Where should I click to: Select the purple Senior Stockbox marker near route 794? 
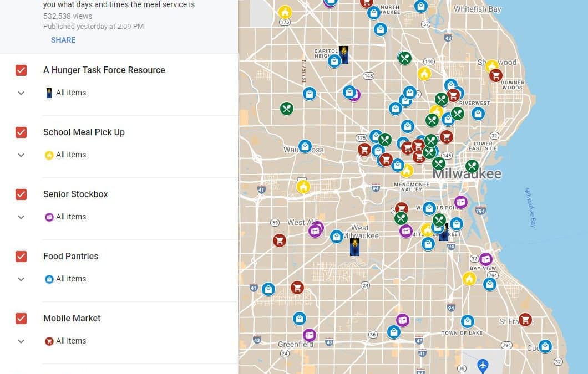461,202
